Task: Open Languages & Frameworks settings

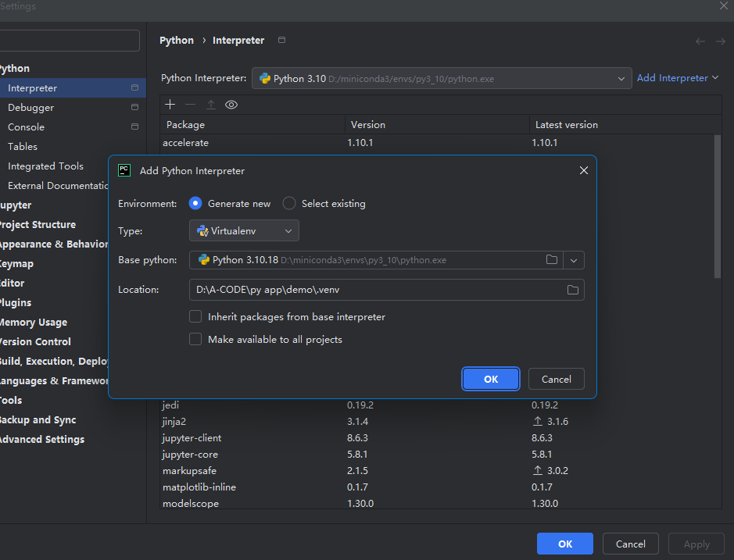Action: click(54, 381)
